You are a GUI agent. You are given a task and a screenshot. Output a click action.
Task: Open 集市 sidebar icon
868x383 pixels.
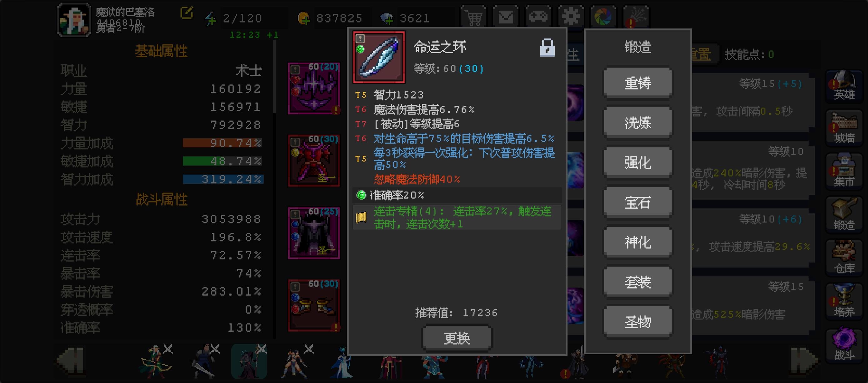844,173
